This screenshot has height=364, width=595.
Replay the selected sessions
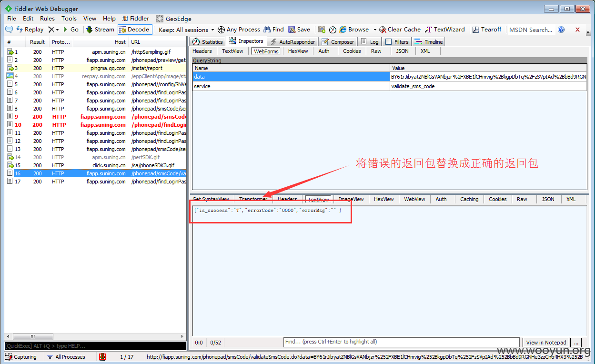[x=30, y=30]
